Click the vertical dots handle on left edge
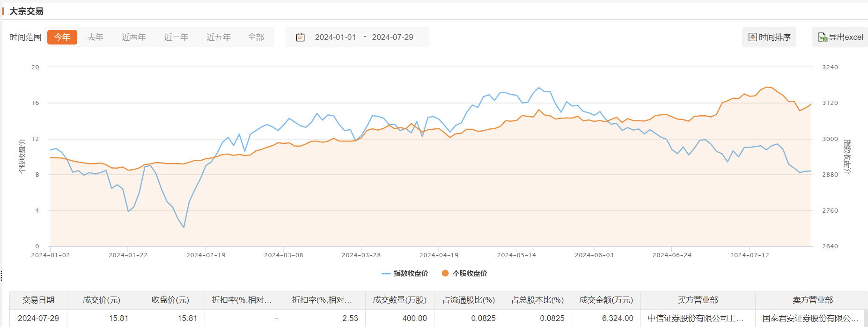Image resolution: width=868 pixels, height=327 pixels. [x=2, y=275]
